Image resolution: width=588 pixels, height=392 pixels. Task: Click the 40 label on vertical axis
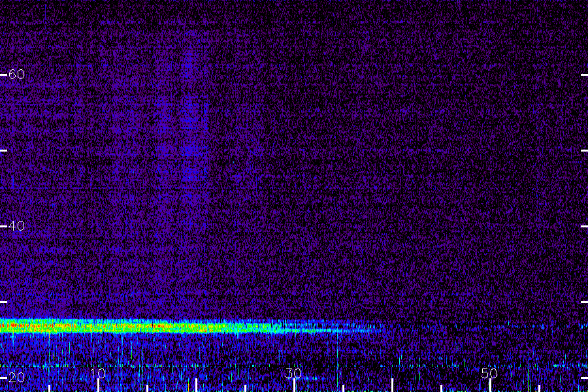pyautogui.click(x=16, y=226)
